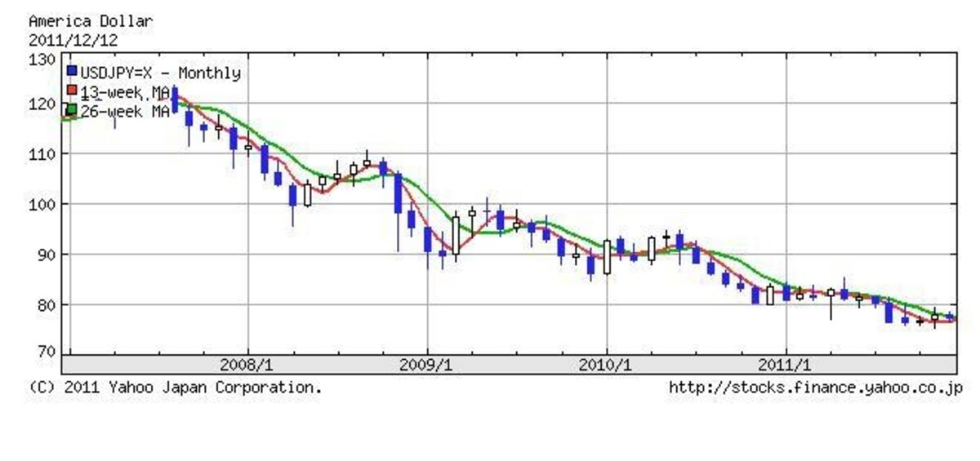Screen dimensions: 980x461
Task: Click the stocks.finance.yahoo.co.jp URL text
Action: pos(816,388)
